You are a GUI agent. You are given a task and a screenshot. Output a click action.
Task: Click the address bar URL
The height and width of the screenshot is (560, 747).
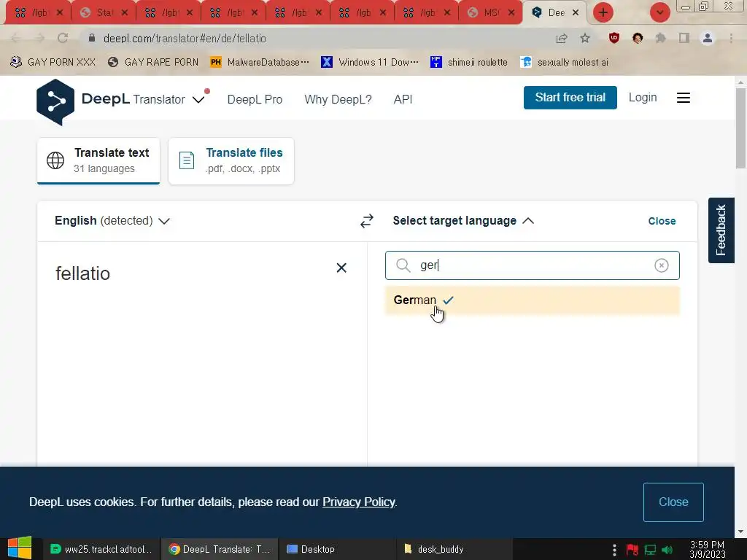point(185,38)
